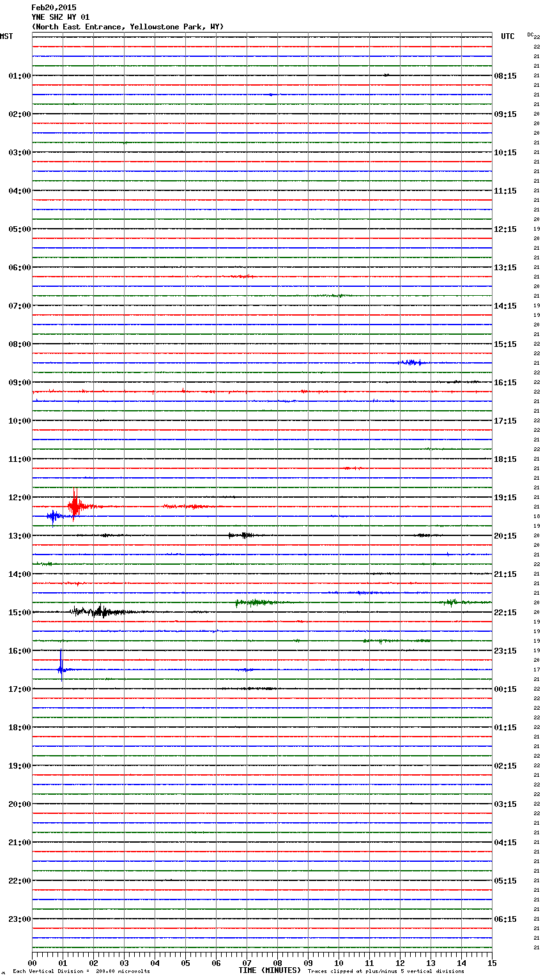Click the 22:15 UTC time label
543x980 pixels.
(505, 613)
